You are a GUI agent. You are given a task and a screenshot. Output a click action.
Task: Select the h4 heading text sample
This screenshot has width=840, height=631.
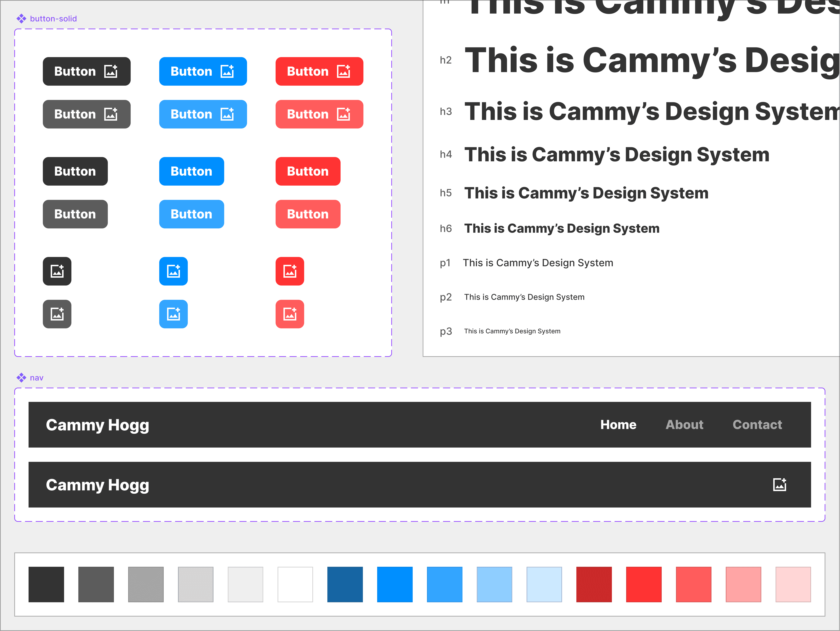point(617,155)
